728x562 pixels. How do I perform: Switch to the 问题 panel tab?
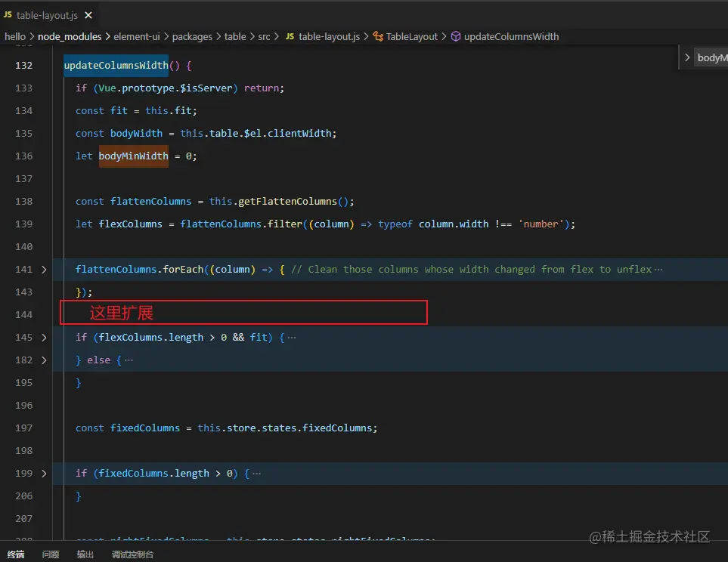pyautogui.click(x=51, y=554)
